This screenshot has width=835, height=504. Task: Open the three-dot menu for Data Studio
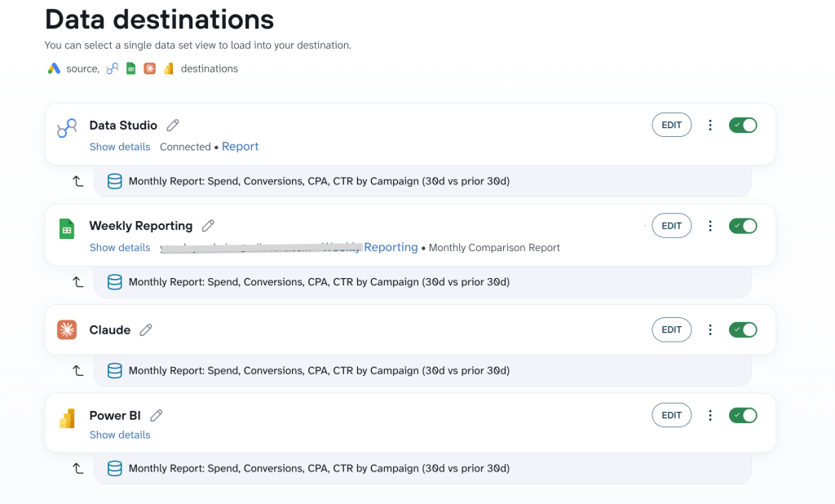pyautogui.click(x=710, y=126)
